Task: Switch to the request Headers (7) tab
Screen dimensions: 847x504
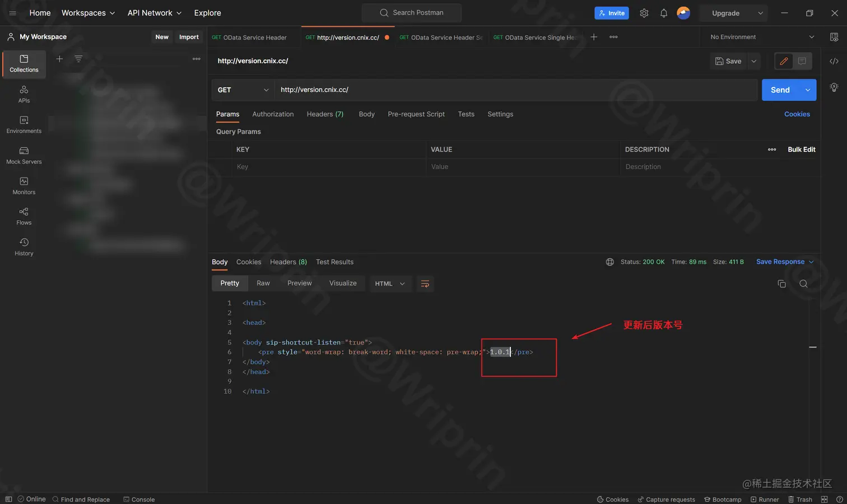Action: (x=325, y=114)
